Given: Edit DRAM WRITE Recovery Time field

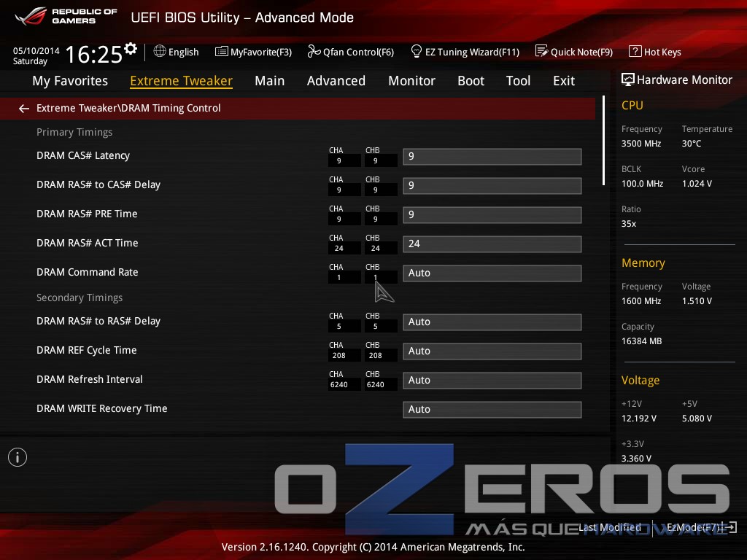Looking at the screenshot, I should (x=492, y=409).
